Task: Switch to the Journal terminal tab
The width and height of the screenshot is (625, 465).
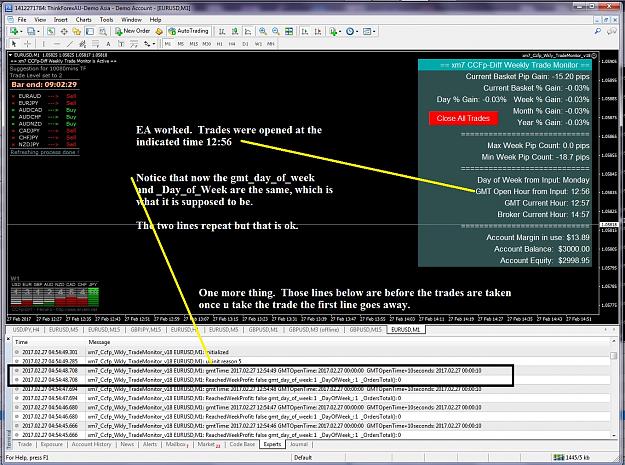Action: click(299, 444)
